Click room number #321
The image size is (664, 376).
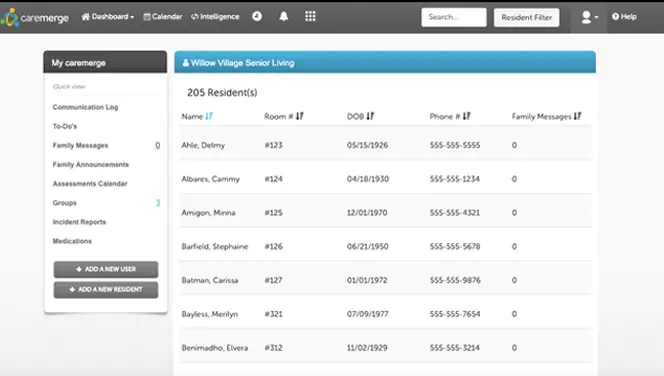tap(274, 314)
